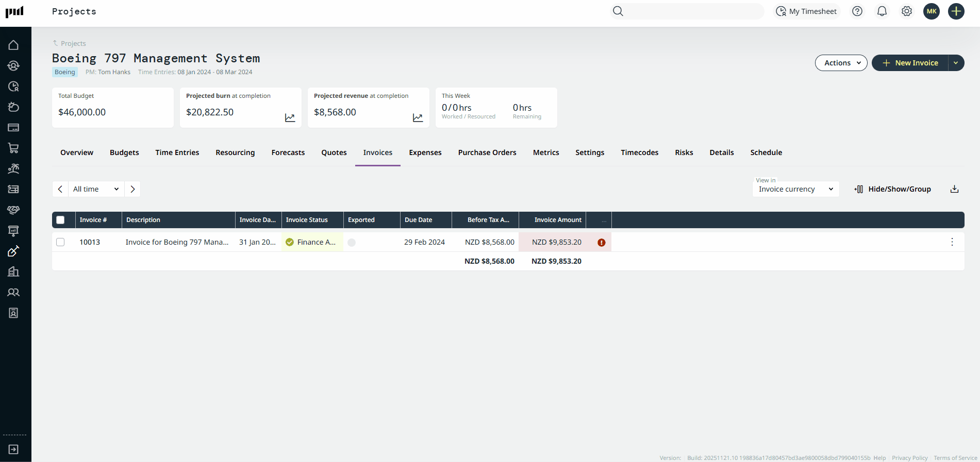Check the box for invoice 10013

60,242
